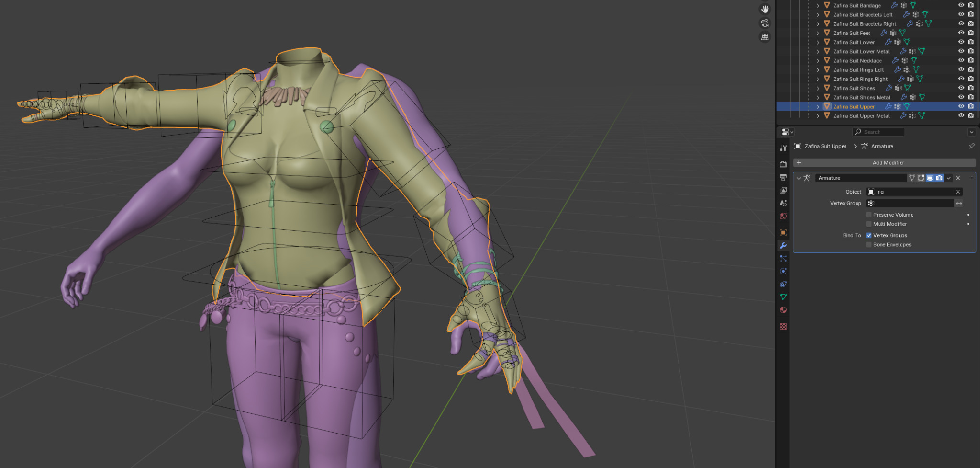Switch to perspective/orthographic grid view icon
980x468 pixels.
tap(765, 37)
